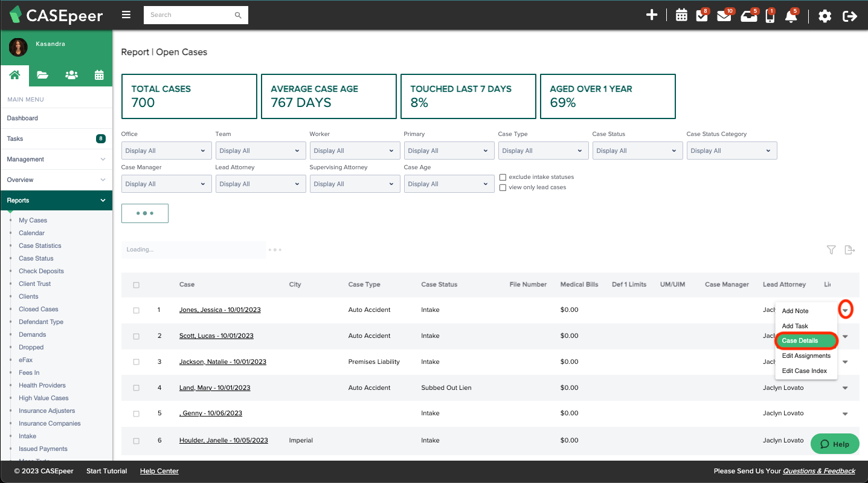This screenshot has width=868, height=483.
Task: Collapse the Reports sidebar section
Action: point(56,201)
